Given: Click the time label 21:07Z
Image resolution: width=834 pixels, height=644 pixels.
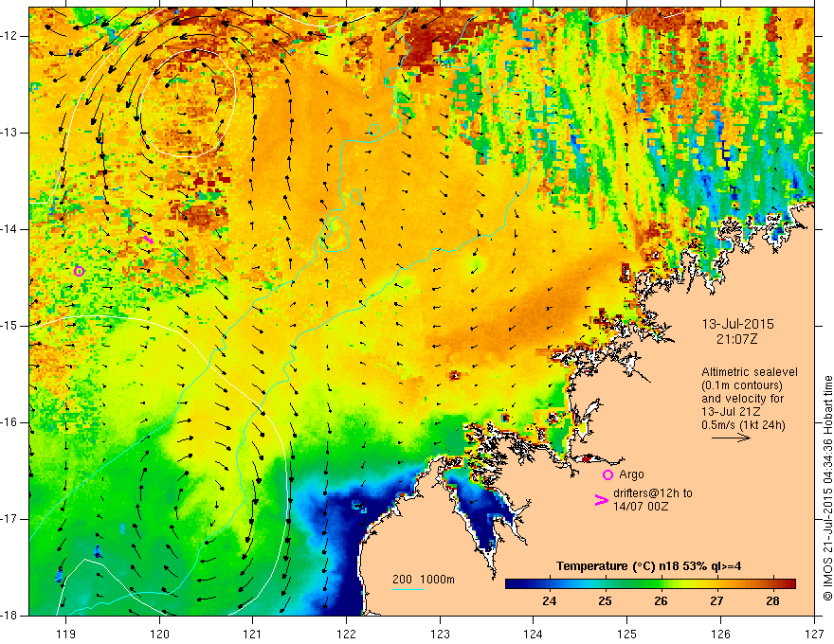Looking at the screenshot, I should pyautogui.click(x=736, y=339).
